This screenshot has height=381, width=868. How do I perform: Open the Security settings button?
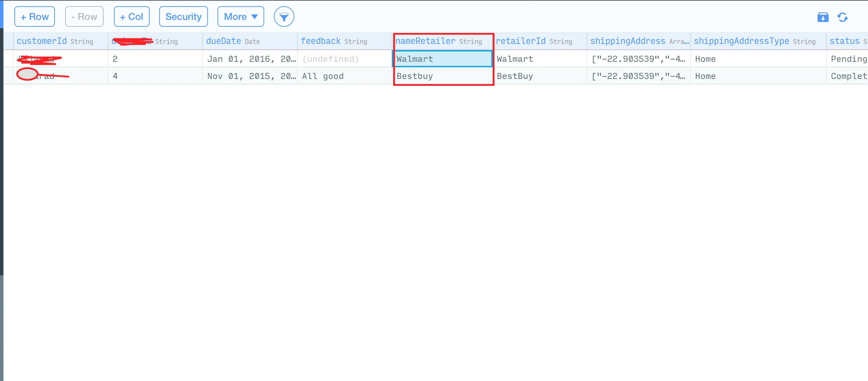(183, 16)
